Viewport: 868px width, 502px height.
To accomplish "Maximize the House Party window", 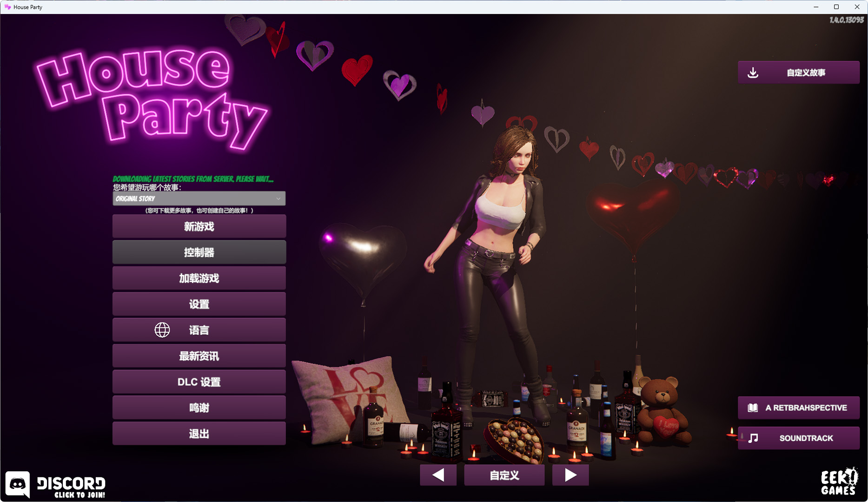I will click(836, 7).
